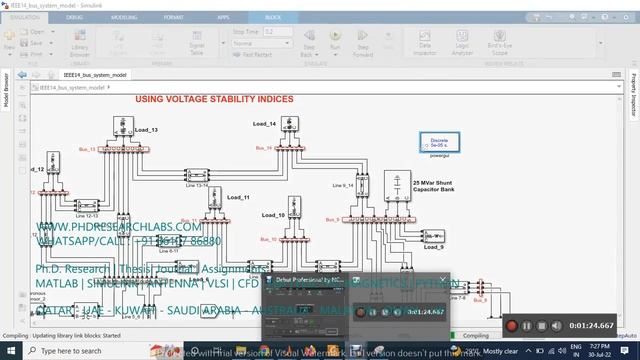
Task: Click the Run simulation button
Action: pyautogui.click(x=335, y=37)
